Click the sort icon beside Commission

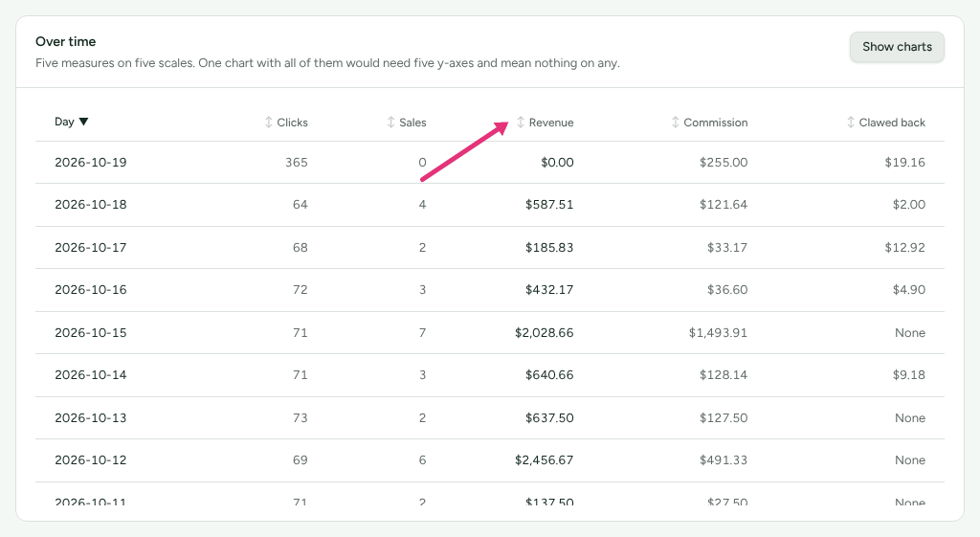pos(675,123)
